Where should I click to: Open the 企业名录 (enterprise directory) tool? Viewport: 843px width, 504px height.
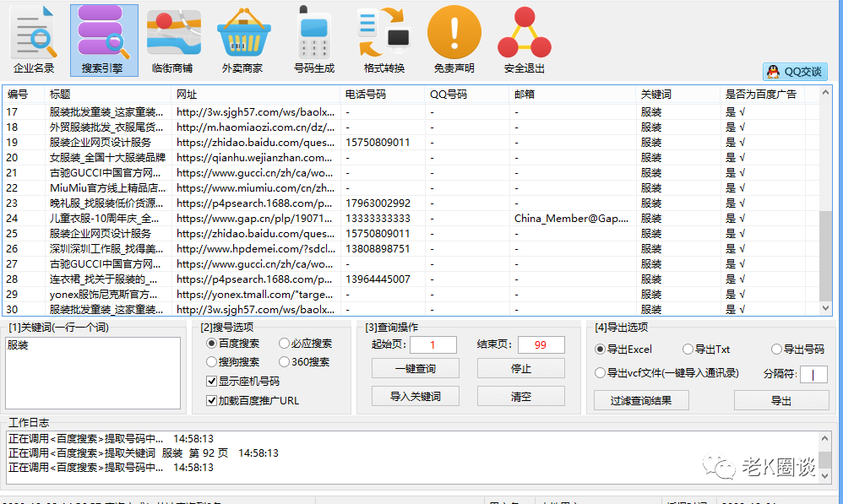34,34
